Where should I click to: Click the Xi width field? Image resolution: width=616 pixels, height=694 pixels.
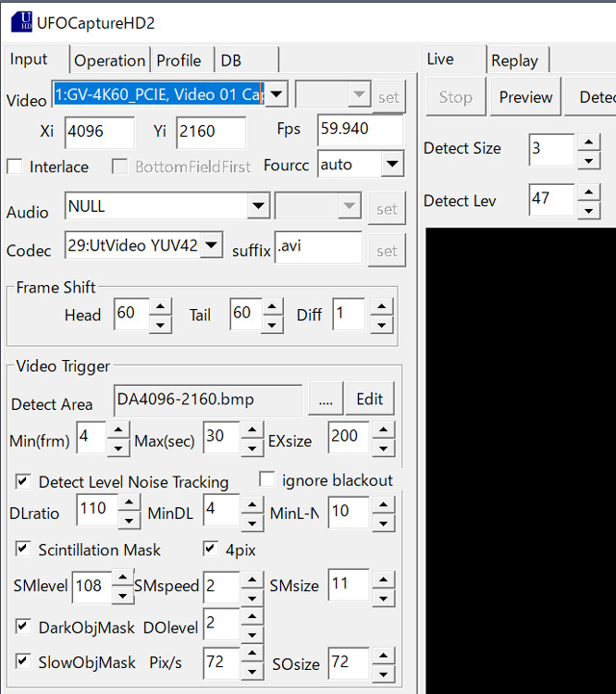[99, 132]
